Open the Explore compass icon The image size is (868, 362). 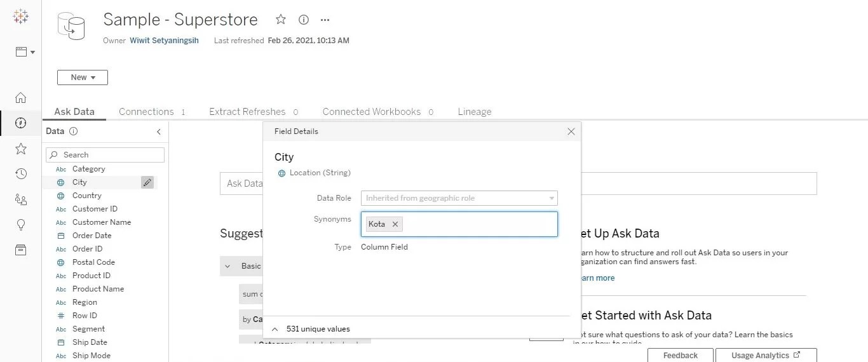[21, 123]
